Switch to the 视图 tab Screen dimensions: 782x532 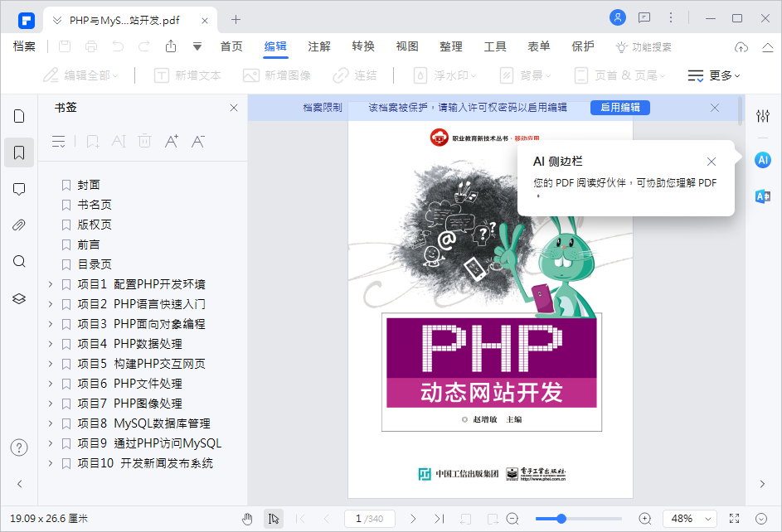pos(407,46)
